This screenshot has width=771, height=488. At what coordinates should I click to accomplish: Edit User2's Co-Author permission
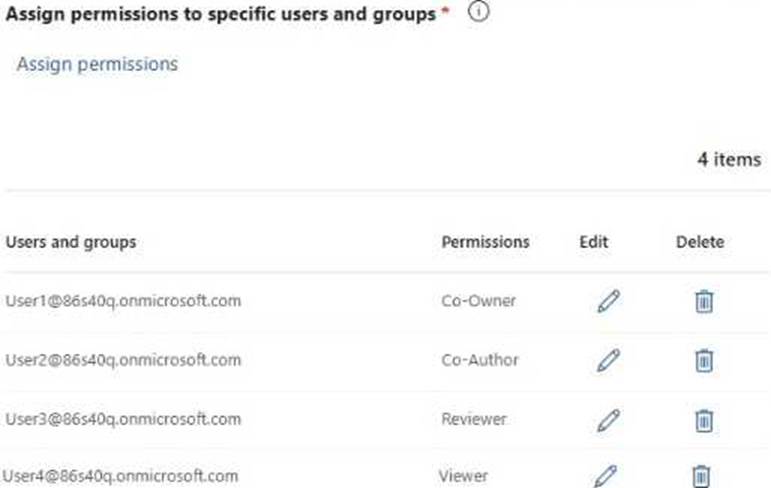pyautogui.click(x=607, y=360)
